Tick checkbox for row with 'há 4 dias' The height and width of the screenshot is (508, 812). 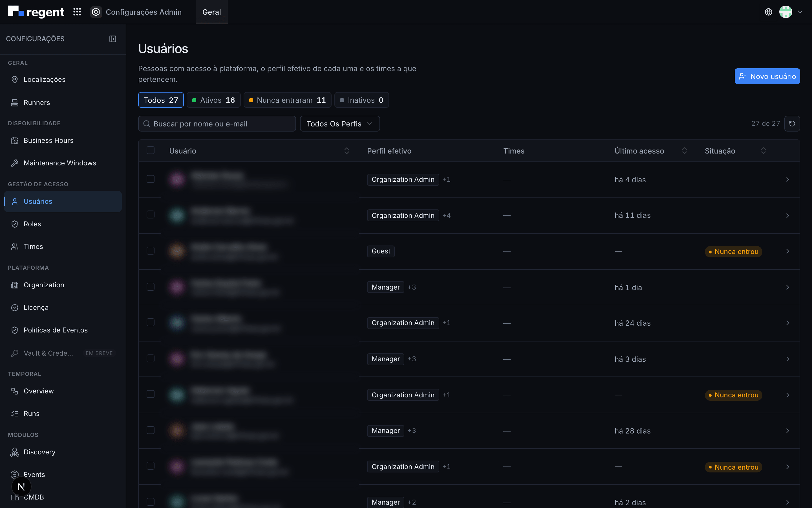tap(151, 179)
